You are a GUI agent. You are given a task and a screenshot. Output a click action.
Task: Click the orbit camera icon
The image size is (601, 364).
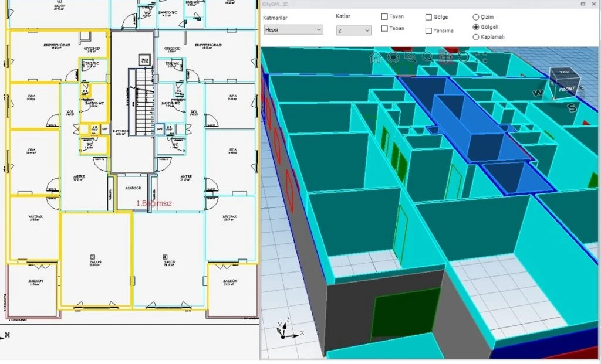tap(393, 57)
